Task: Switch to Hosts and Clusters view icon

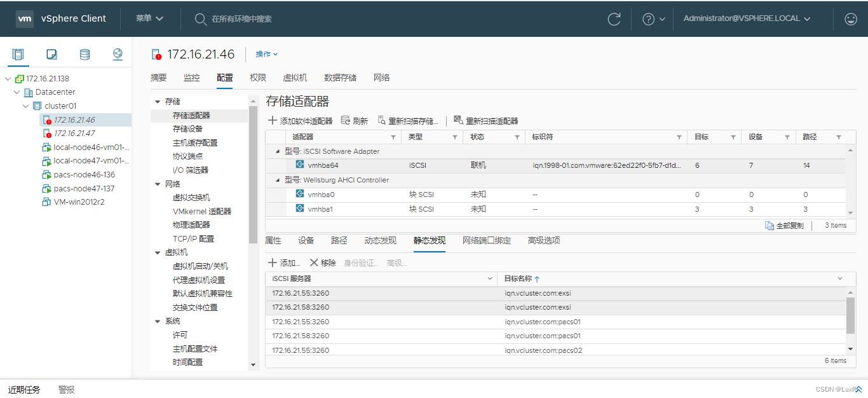Action: click(x=18, y=54)
